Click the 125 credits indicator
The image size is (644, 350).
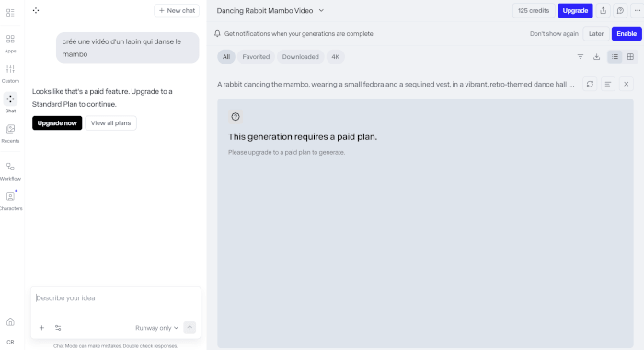533,11
